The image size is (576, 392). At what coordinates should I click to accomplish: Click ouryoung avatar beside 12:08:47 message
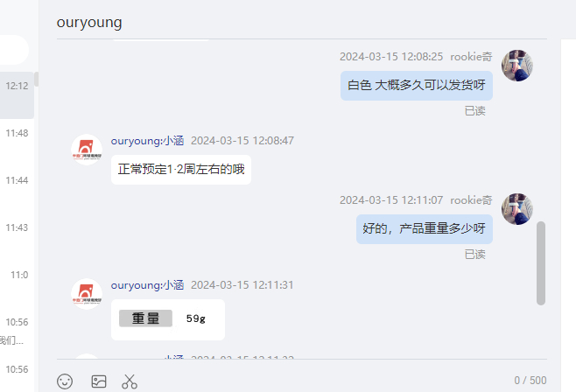coord(87,150)
